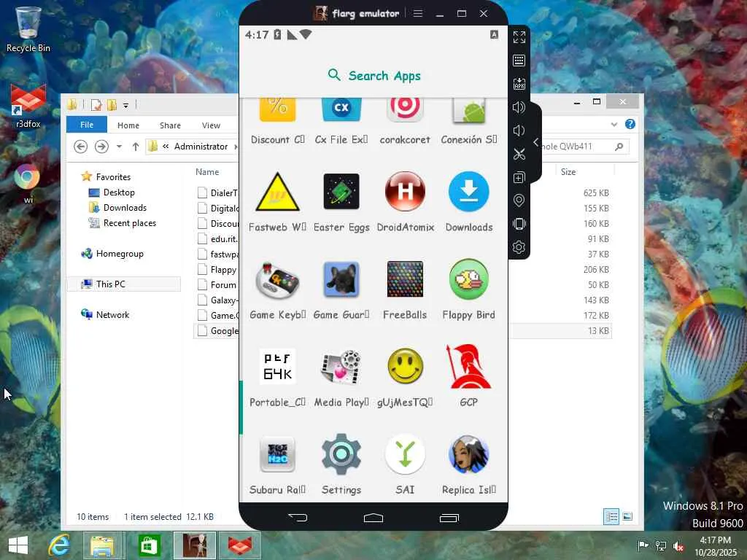Select Network in navigation pane

click(112, 315)
